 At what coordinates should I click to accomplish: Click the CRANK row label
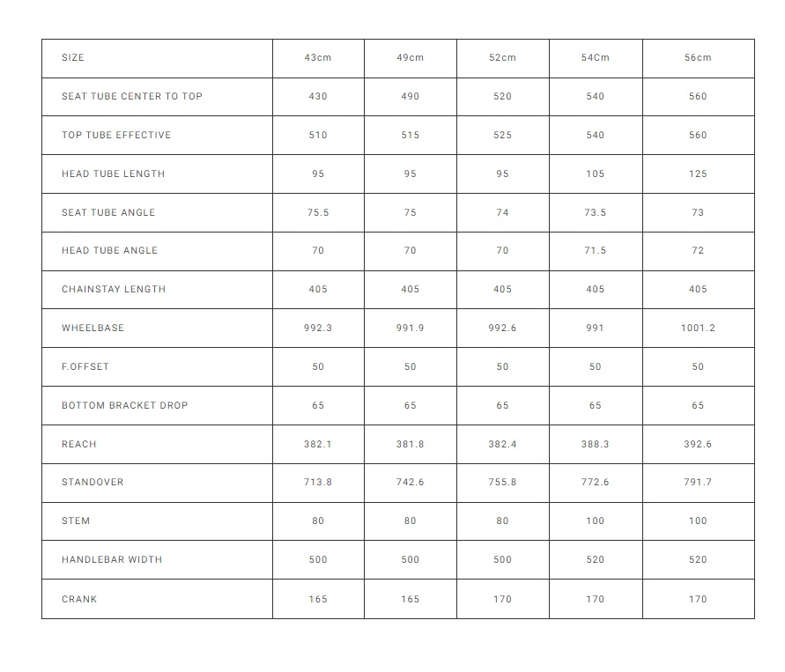pyautogui.click(x=79, y=600)
